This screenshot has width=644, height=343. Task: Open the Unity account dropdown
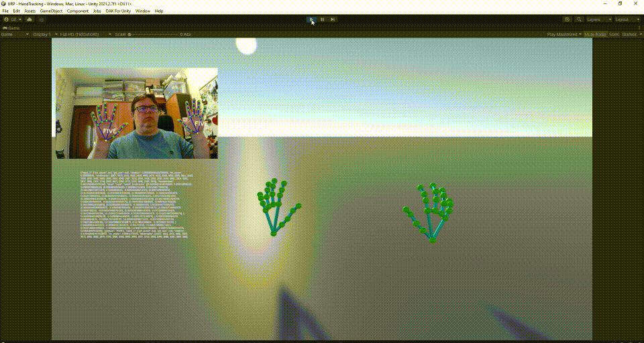pos(12,19)
